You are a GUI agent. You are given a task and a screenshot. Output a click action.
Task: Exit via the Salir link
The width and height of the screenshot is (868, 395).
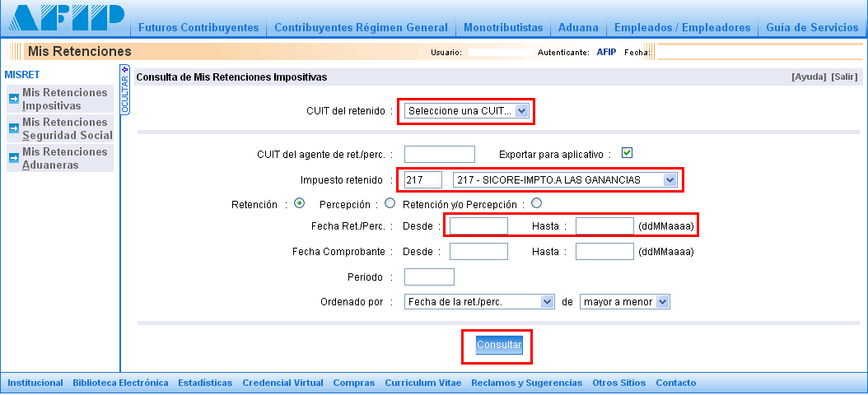844,77
